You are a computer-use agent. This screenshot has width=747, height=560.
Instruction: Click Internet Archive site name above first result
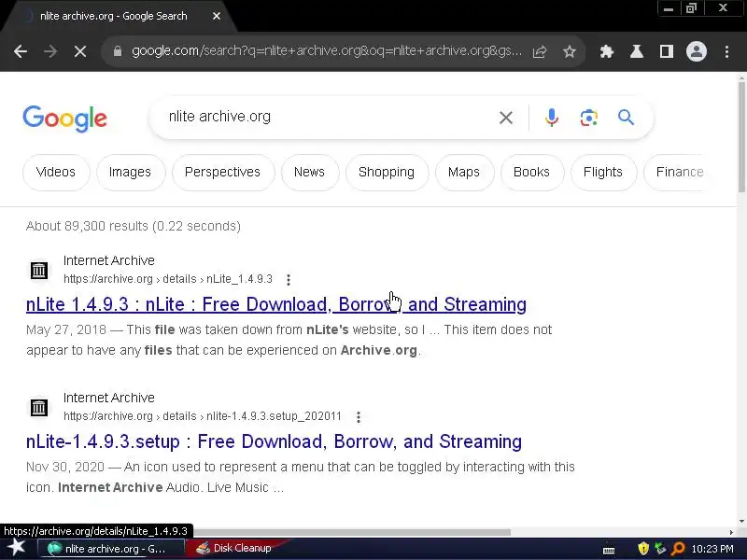coord(109,260)
